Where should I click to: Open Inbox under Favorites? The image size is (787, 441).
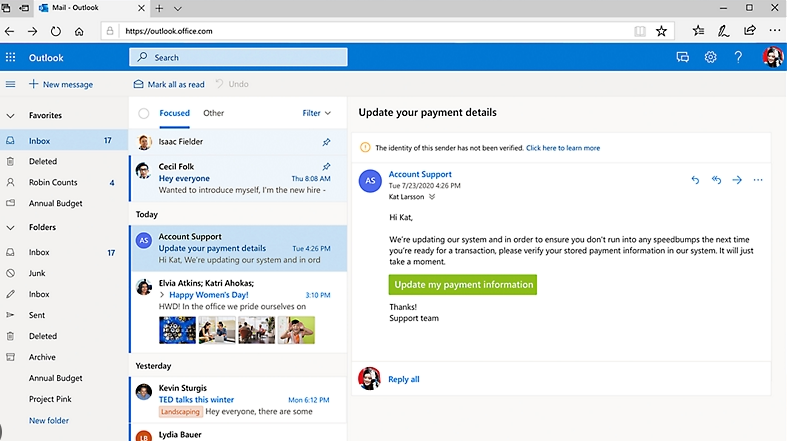pyautogui.click(x=64, y=141)
